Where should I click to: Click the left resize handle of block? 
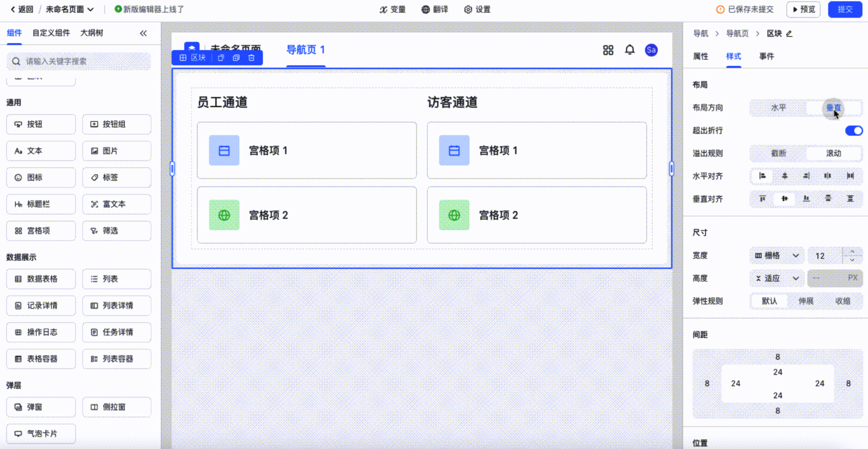(x=172, y=168)
